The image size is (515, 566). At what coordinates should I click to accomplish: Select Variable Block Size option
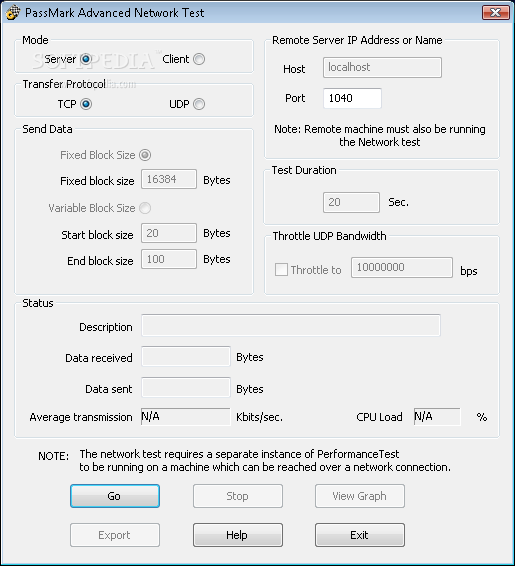(x=145, y=208)
